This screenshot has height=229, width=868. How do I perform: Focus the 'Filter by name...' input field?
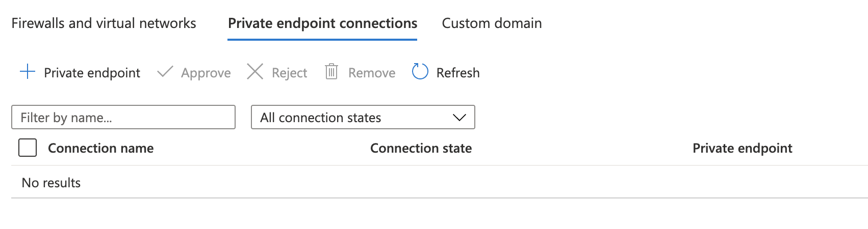click(x=123, y=118)
